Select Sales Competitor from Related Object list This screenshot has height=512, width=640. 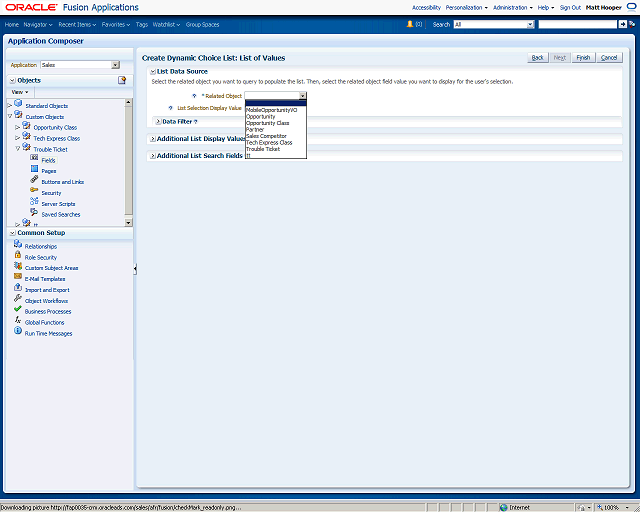pyautogui.click(x=276, y=136)
